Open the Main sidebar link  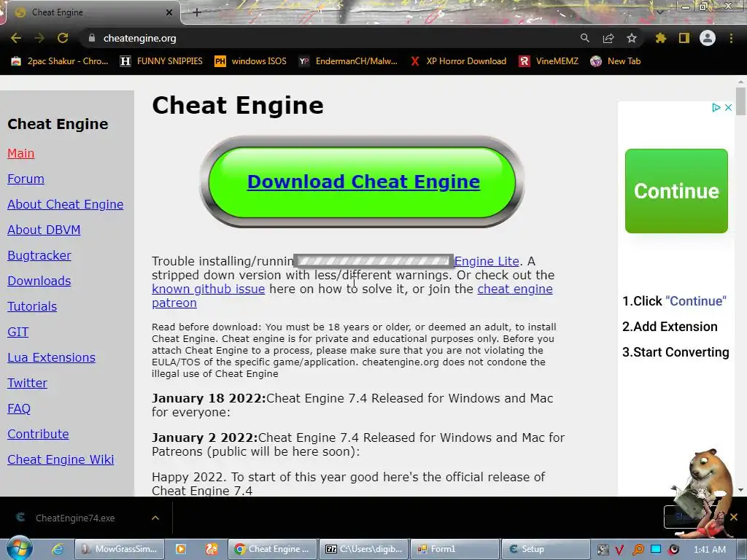coord(21,153)
